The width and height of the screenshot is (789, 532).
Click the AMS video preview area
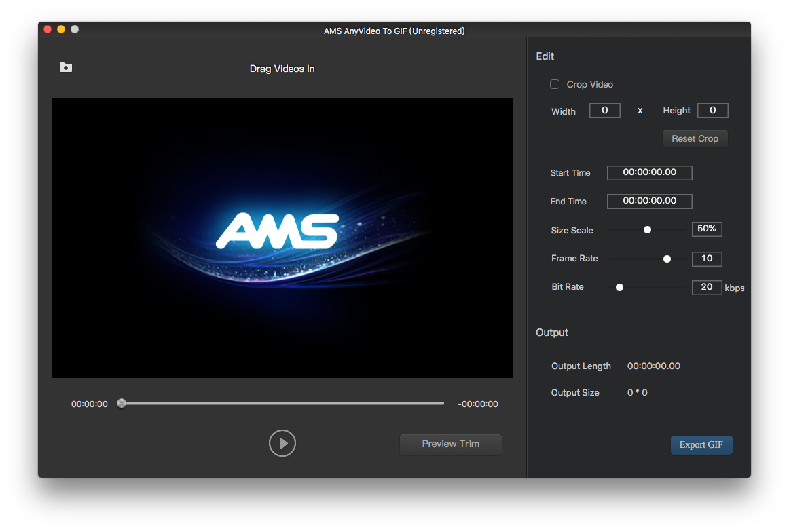click(282, 238)
